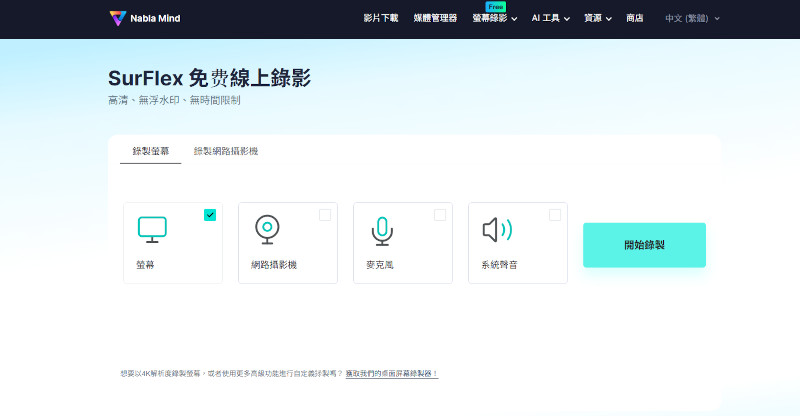Click the 開始錄製 button

pos(644,245)
